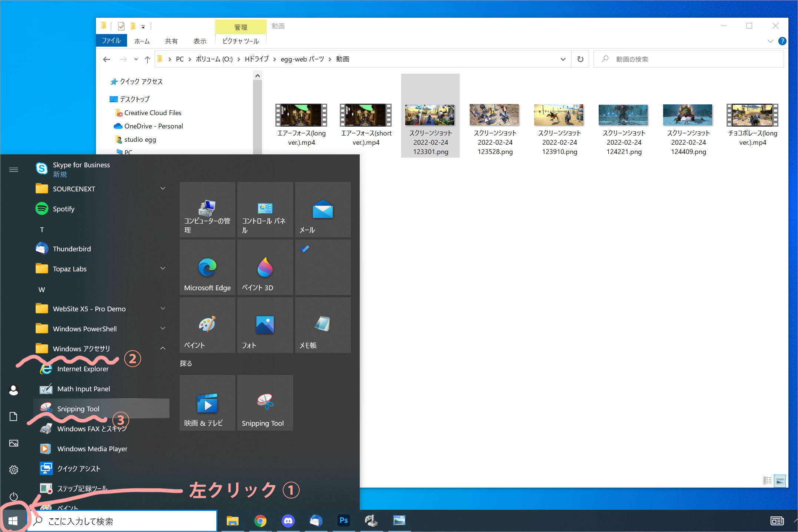Open the Control Panel tile
Image resolution: width=798 pixels, height=532 pixels.
tap(265, 210)
